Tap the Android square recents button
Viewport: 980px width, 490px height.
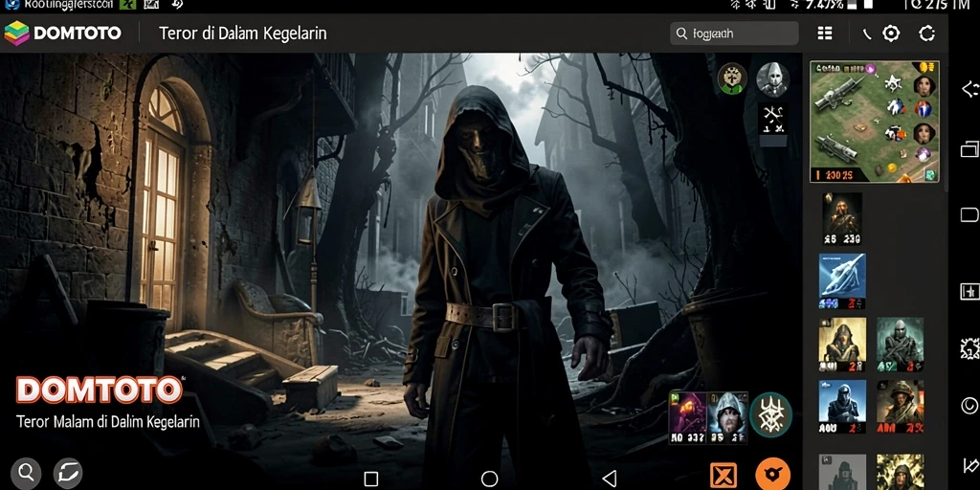click(371, 479)
